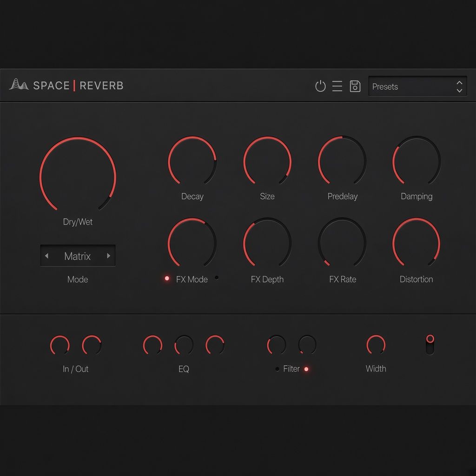Viewport: 476px width, 476px height.
Task: Click the Width knob
Action: tap(376, 345)
